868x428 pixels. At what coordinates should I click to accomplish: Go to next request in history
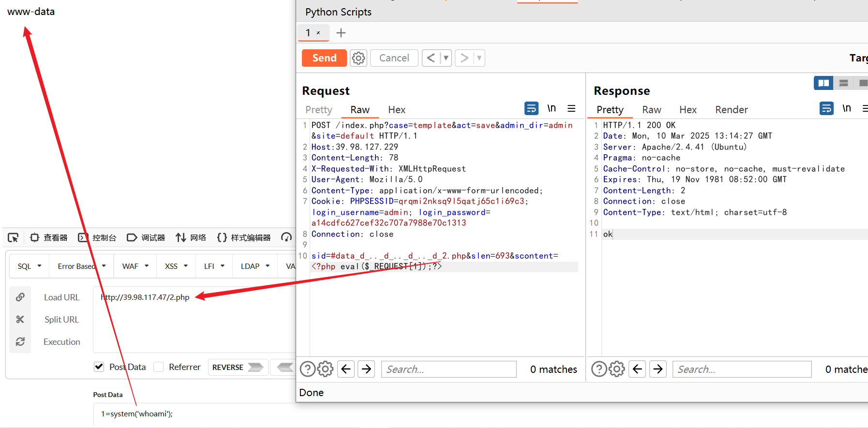(464, 58)
